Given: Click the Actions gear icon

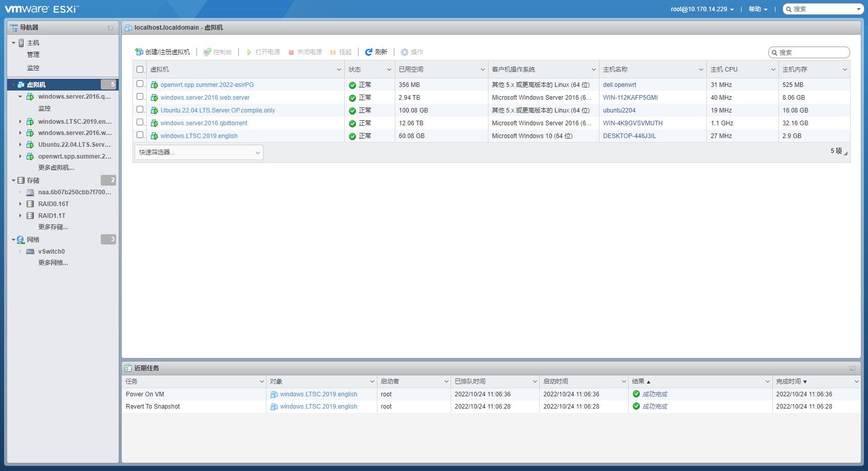Looking at the screenshot, I should pos(405,52).
